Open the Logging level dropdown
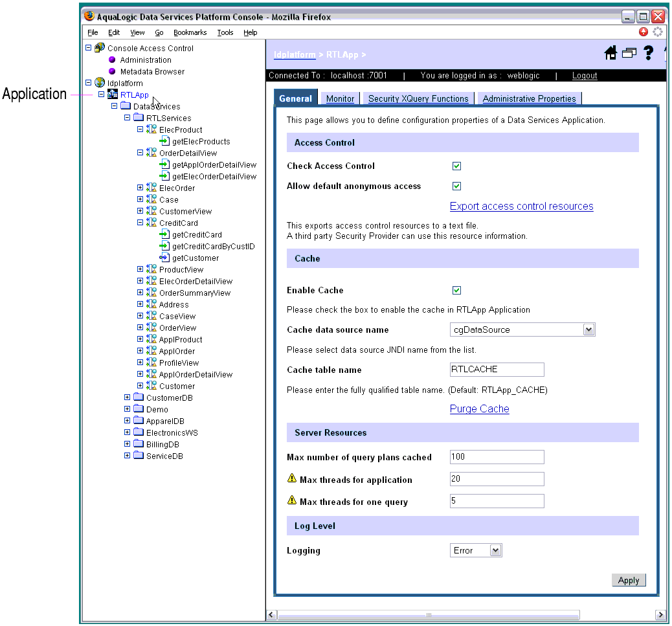The width and height of the screenshot is (672, 626). 495,550
